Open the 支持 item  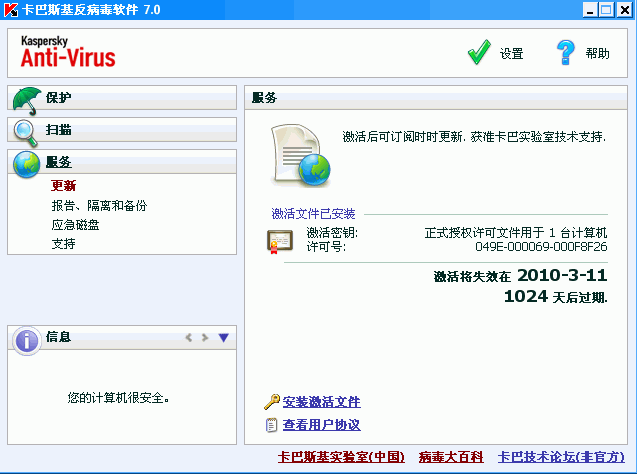pos(63,244)
